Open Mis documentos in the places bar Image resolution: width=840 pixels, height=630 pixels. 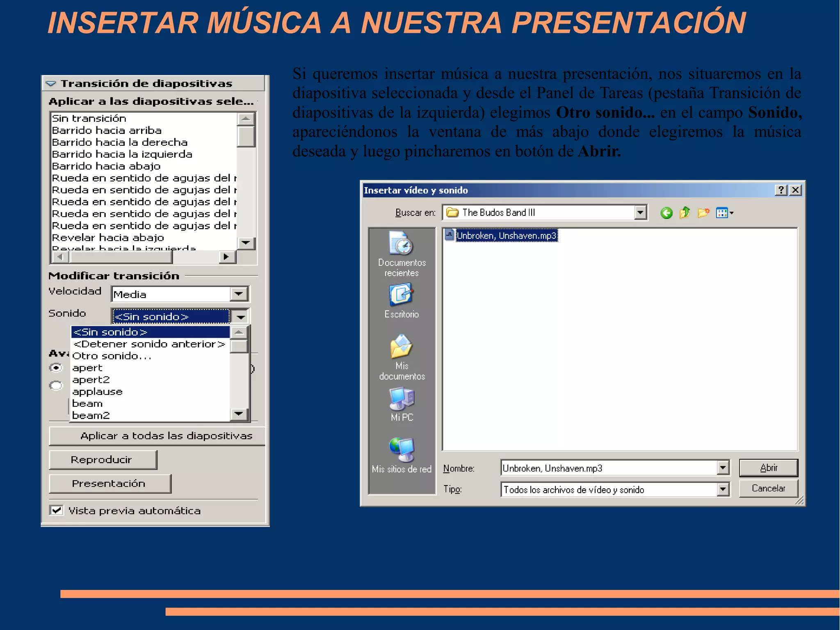(402, 357)
